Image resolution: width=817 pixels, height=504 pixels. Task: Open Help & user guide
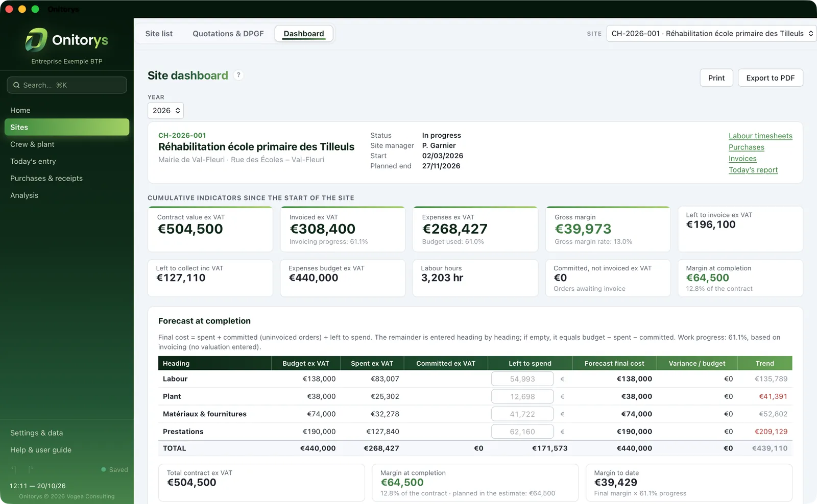pyautogui.click(x=67, y=450)
